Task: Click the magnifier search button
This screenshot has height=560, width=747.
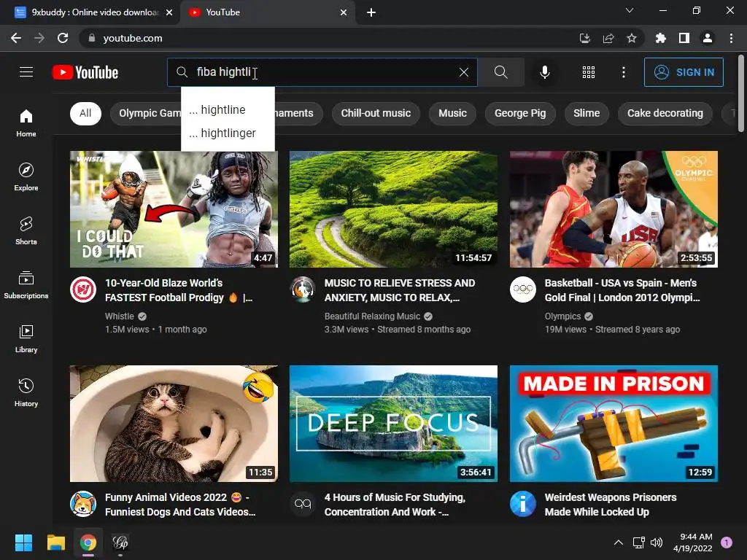Action: coord(500,72)
